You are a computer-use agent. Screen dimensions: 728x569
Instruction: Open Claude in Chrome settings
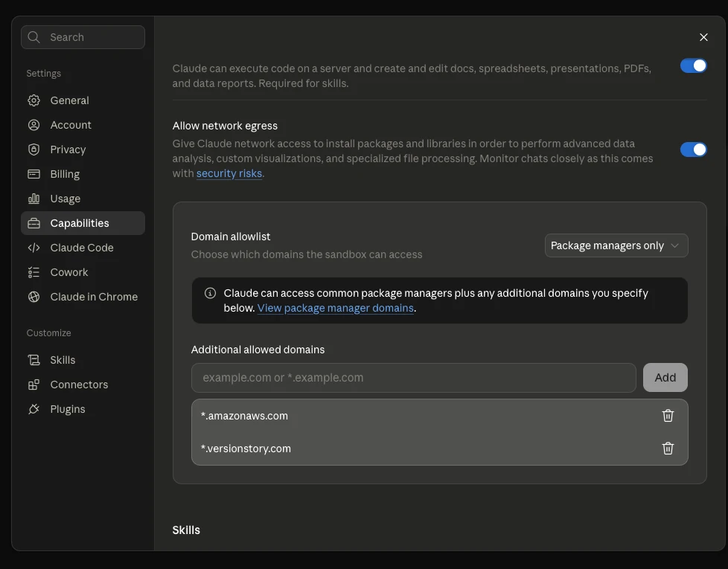83,297
